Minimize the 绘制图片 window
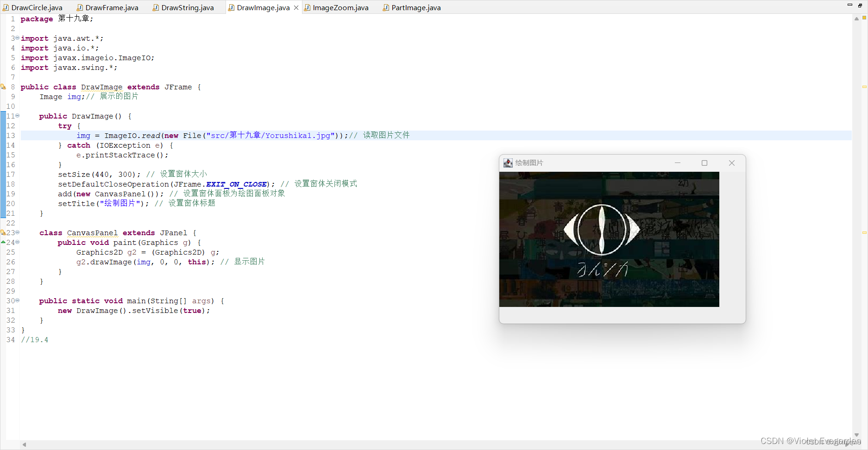This screenshot has width=868, height=450. (678, 163)
